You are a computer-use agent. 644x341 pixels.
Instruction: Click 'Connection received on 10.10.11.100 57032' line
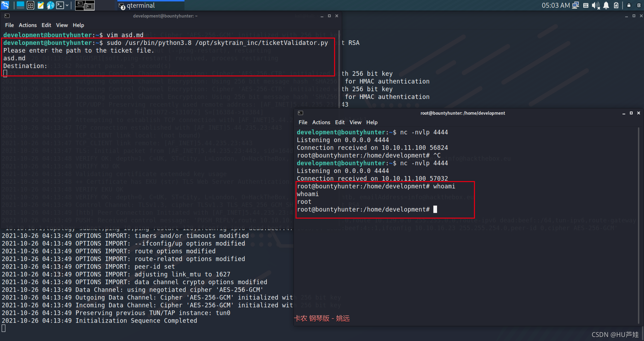coord(372,178)
